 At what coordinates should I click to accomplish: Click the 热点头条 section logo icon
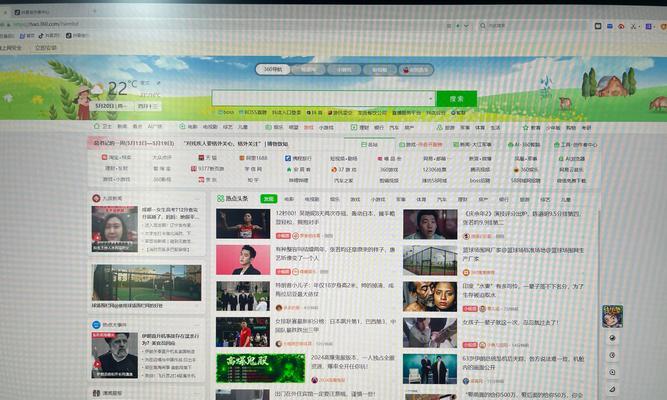pos(220,198)
